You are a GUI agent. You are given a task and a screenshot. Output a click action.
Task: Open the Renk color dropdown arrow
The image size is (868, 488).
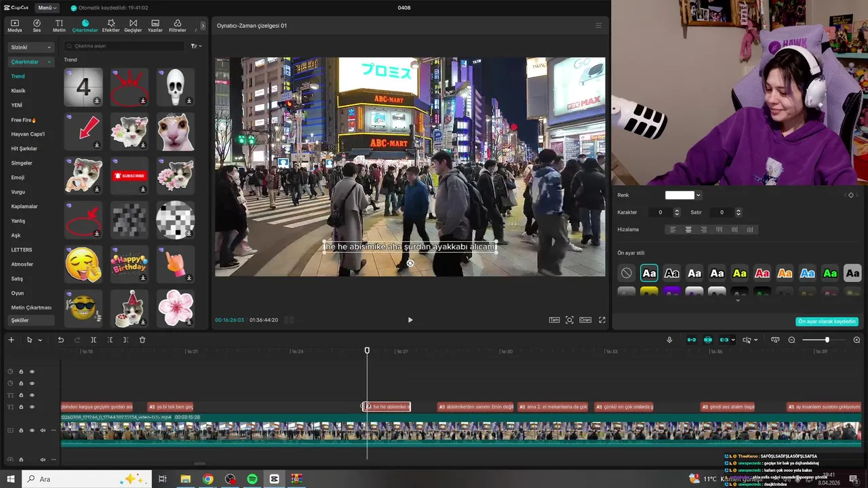pos(698,196)
